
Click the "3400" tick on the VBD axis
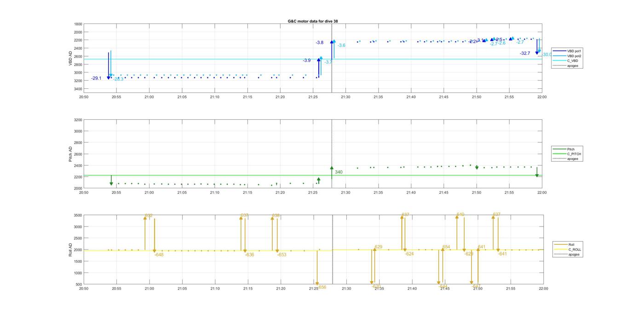(78, 89)
